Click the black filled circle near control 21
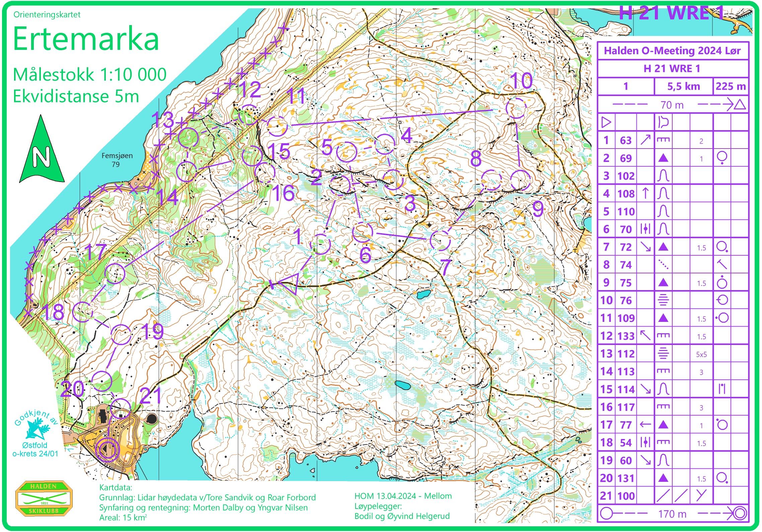Viewport: 762px width, 532px height. point(152,418)
